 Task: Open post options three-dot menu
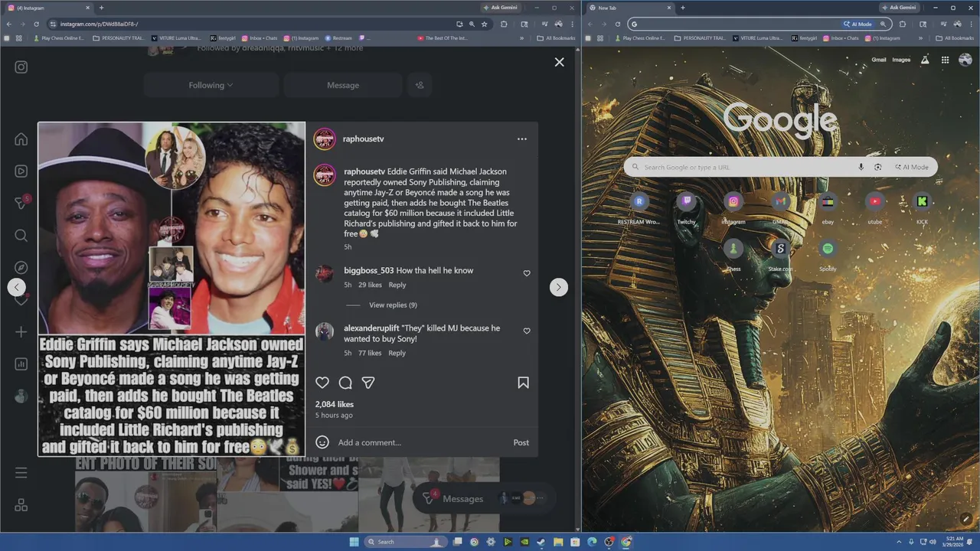pos(522,139)
